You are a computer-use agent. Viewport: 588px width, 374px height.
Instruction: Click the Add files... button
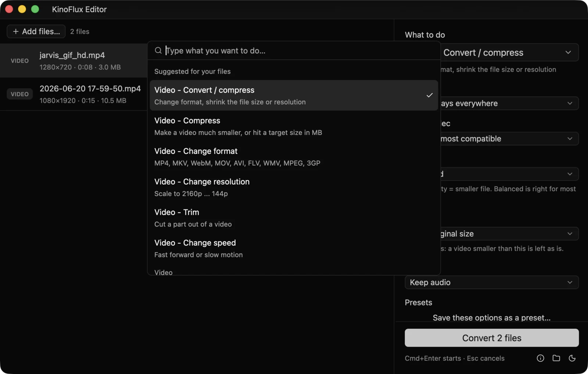point(36,31)
